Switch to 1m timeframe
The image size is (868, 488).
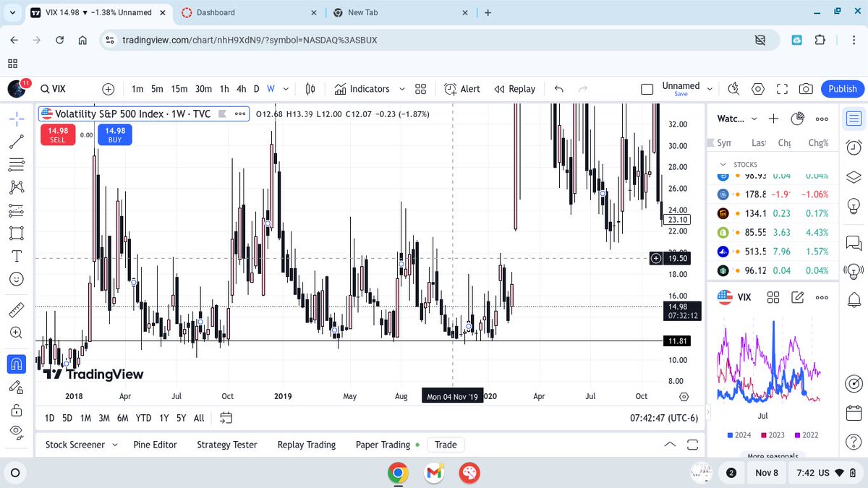pyautogui.click(x=137, y=89)
